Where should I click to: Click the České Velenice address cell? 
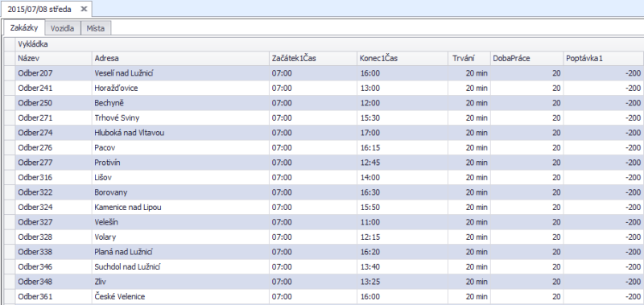click(x=180, y=296)
